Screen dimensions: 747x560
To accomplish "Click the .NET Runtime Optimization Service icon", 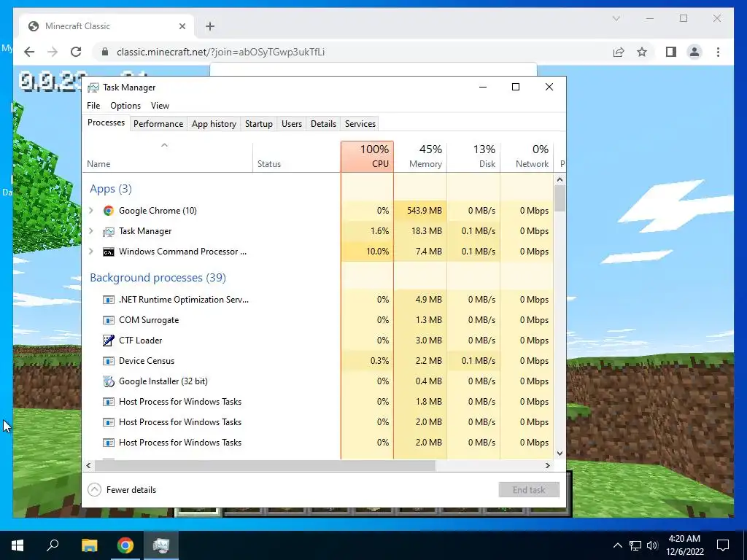I will point(109,300).
